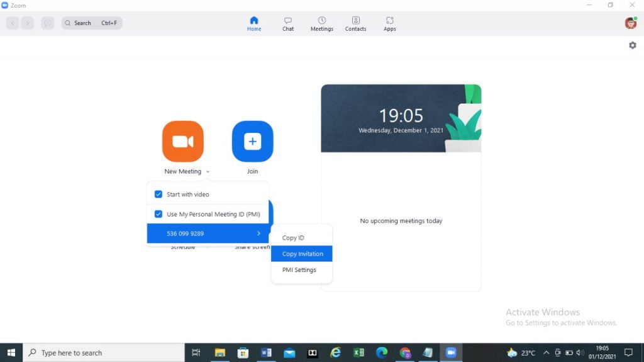Switch to the Meetings tab
The image size is (644, 362).
(x=321, y=24)
